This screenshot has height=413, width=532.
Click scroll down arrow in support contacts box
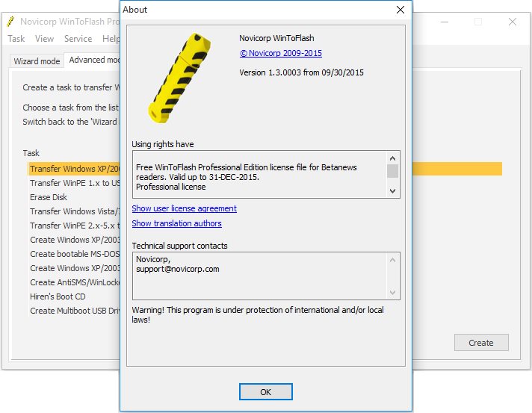(392, 292)
